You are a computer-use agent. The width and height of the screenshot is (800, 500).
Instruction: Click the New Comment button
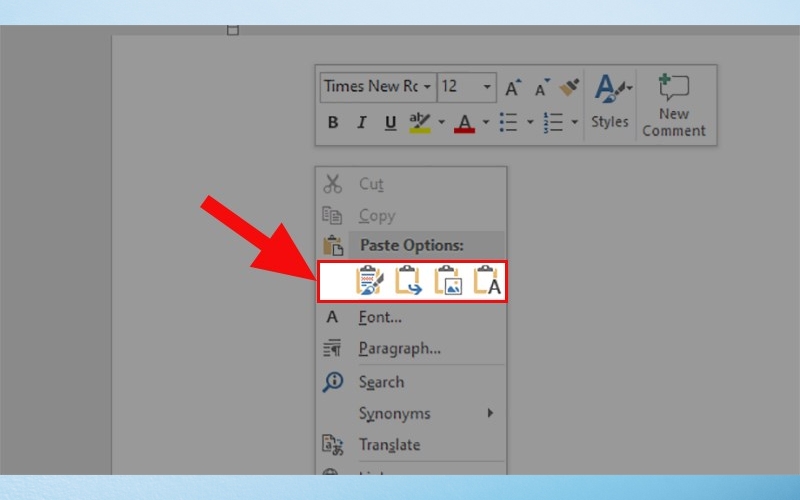673,104
